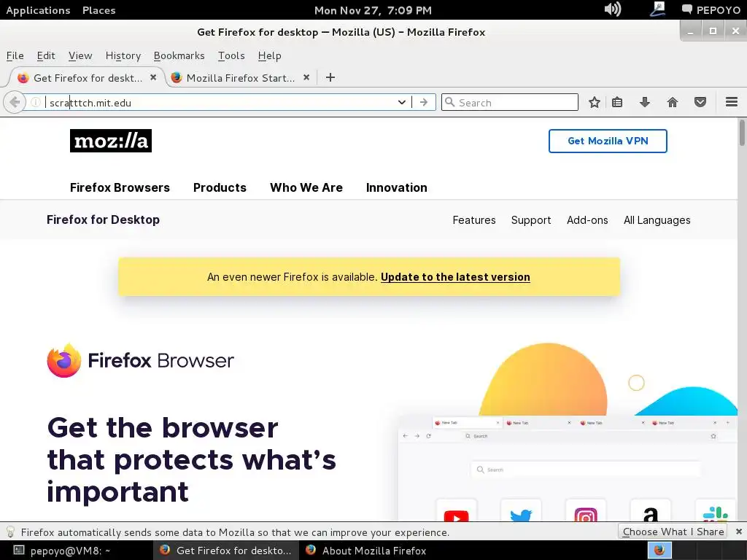This screenshot has width=747, height=560.
Task: Click the volume speaker icon
Action: click(613, 9)
